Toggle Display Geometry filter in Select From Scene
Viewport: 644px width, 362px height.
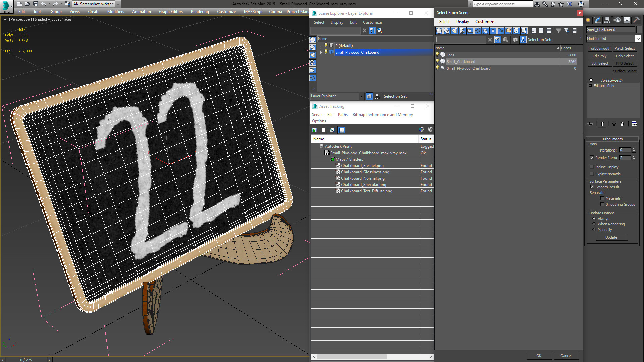click(439, 31)
